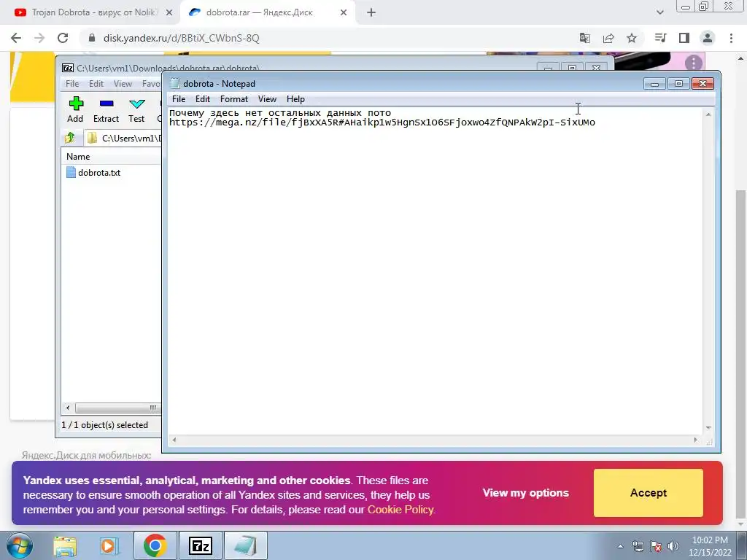
Task: Click the network tray icon
Action: (638, 546)
